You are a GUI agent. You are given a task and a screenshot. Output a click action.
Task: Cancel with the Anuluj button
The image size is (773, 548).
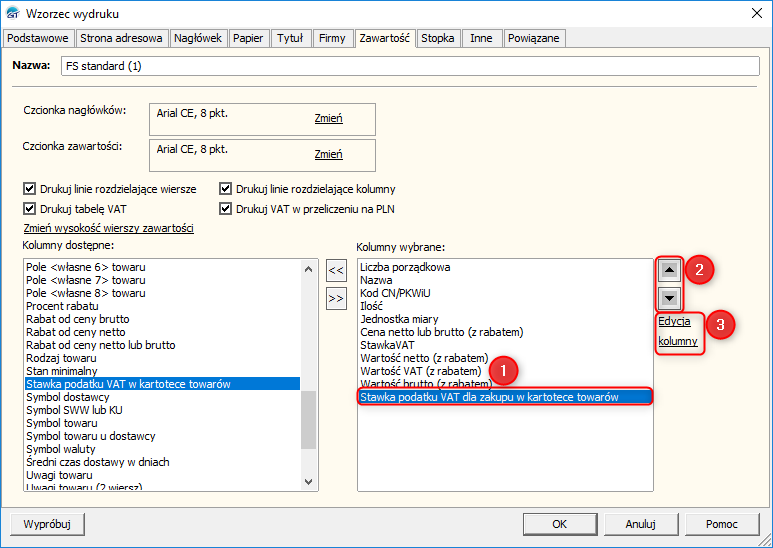(641, 524)
